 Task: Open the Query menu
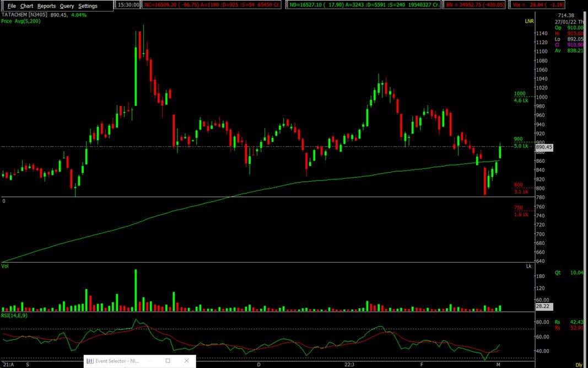click(x=67, y=6)
